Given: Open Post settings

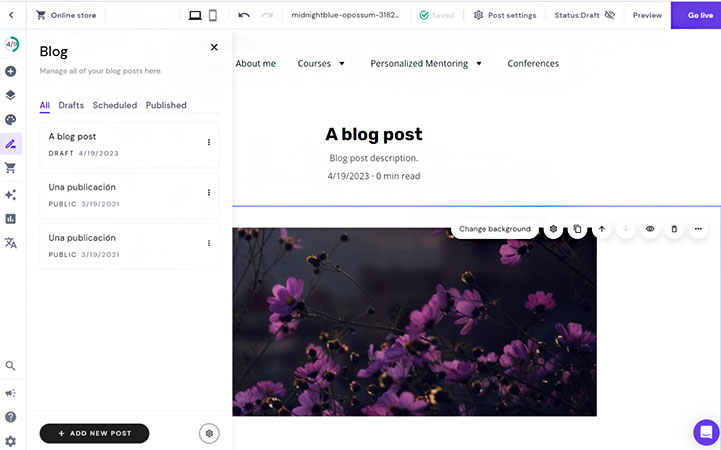Looking at the screenshot, I should [505, 15].
